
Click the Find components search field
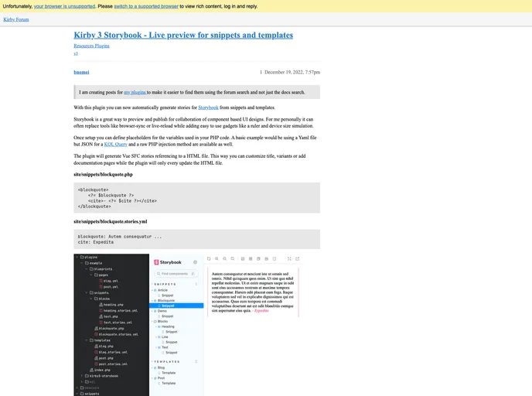[176, 274]
